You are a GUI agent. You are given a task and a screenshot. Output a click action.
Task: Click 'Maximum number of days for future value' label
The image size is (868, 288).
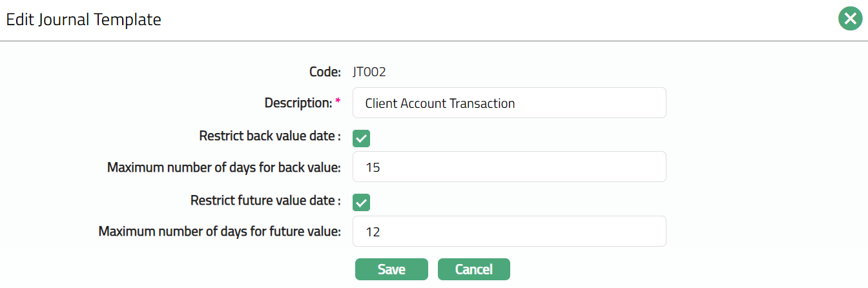tap(220, 231)
